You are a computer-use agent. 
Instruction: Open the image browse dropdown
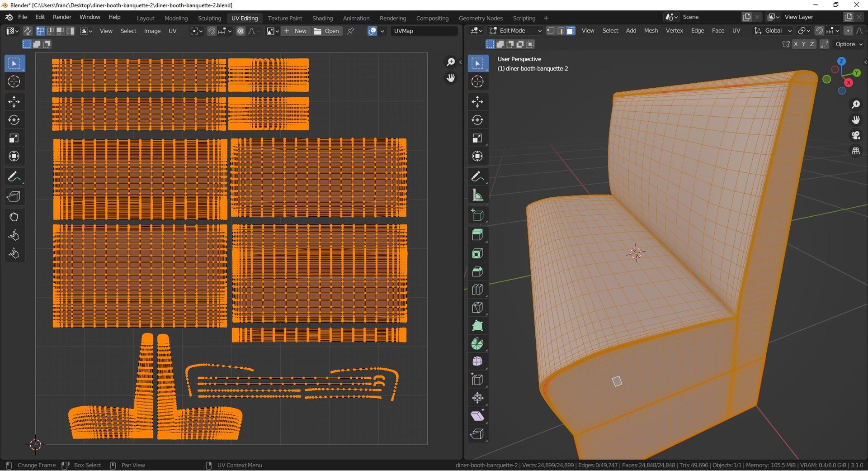tap(273, 31)
